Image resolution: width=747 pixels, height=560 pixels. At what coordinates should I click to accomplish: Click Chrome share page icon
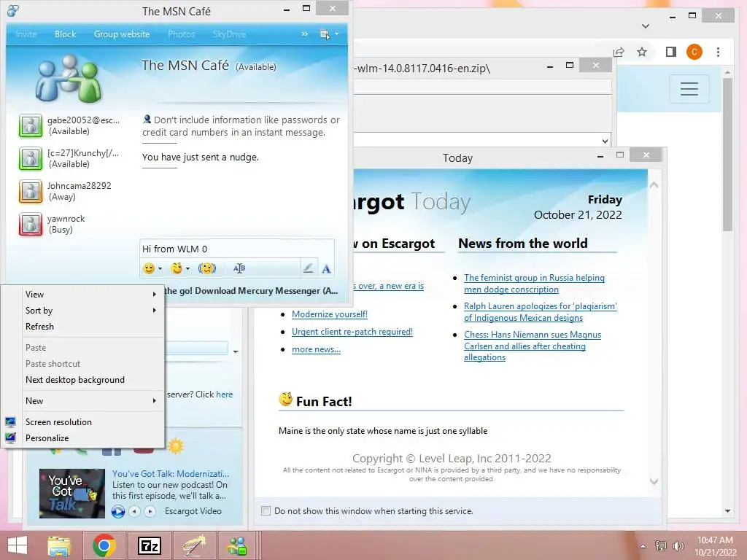click(619, 52)
